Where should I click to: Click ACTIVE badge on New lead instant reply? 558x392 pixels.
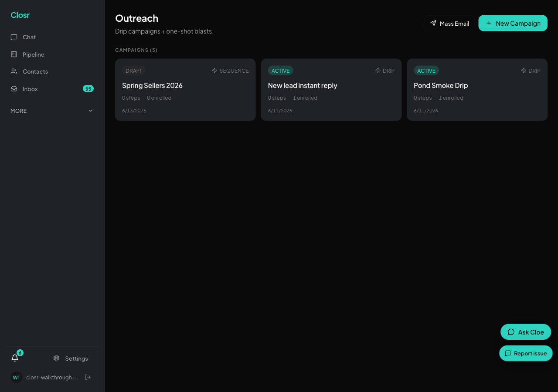pyautogui.click(x=280, y=71)
